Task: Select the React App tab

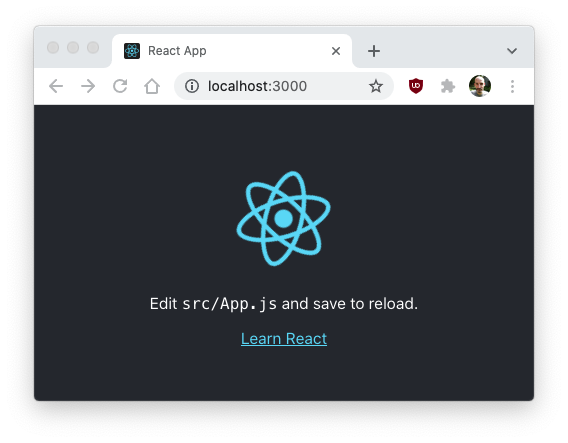Action: [232, 51]
